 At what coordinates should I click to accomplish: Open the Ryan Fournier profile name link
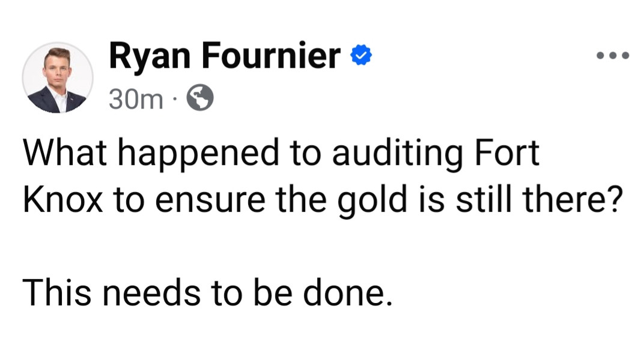(225, 56)
